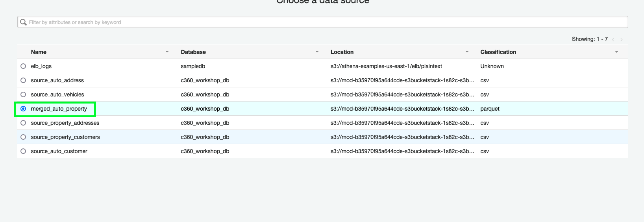Open Classification column dropdown arrow
Image resolution: width=644 pixels, height=222 pixels.
click(616, 52)
